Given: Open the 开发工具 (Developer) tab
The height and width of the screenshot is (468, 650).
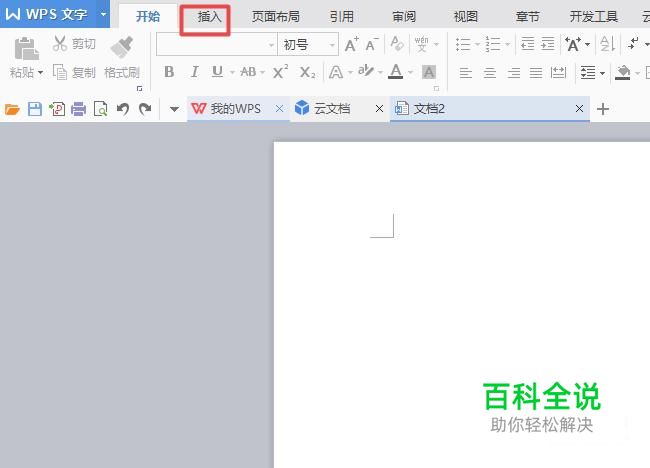Looking at the screenshot, I should coord(594,17).
